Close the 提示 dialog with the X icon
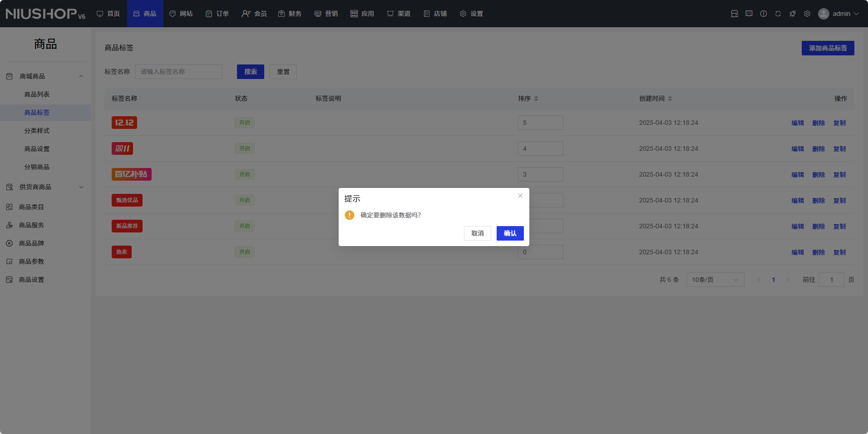This screenshot has width=868, height=434. [x=520, y=196]
